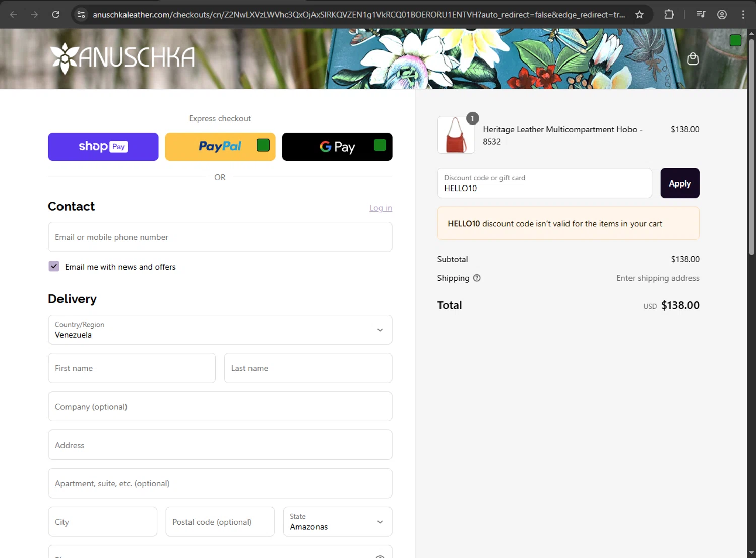Edit the discount code HELLO10 field

point(544,183)
